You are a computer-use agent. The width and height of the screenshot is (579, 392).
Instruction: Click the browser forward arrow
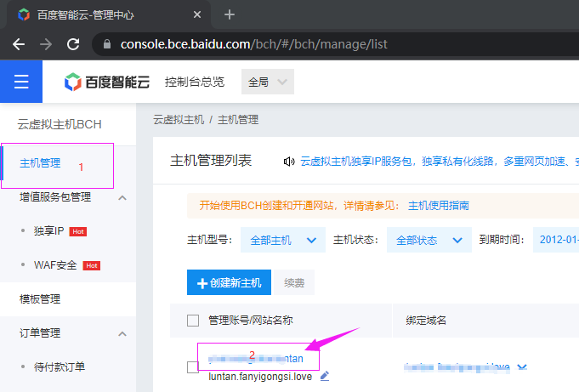(x=46, y=44)
